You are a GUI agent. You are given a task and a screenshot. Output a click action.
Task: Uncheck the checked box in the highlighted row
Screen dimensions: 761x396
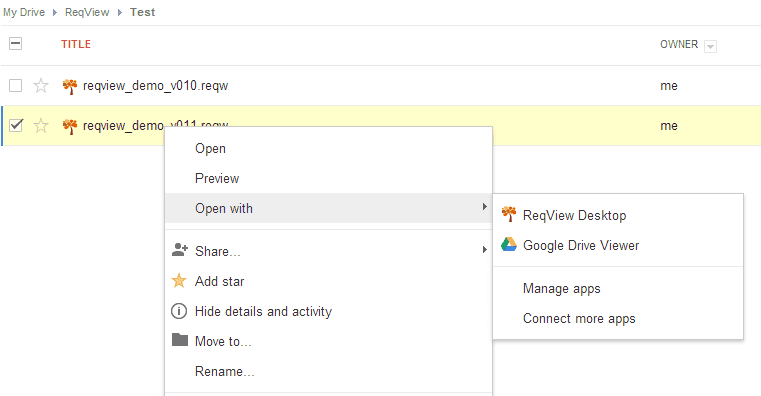16,125
